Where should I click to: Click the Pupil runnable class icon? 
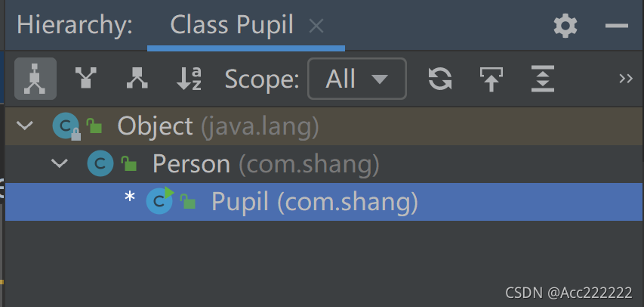tap(160, 200)
